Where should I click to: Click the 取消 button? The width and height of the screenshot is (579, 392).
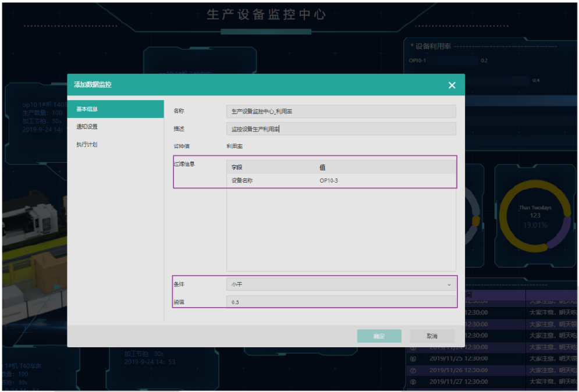click(432, 336)
